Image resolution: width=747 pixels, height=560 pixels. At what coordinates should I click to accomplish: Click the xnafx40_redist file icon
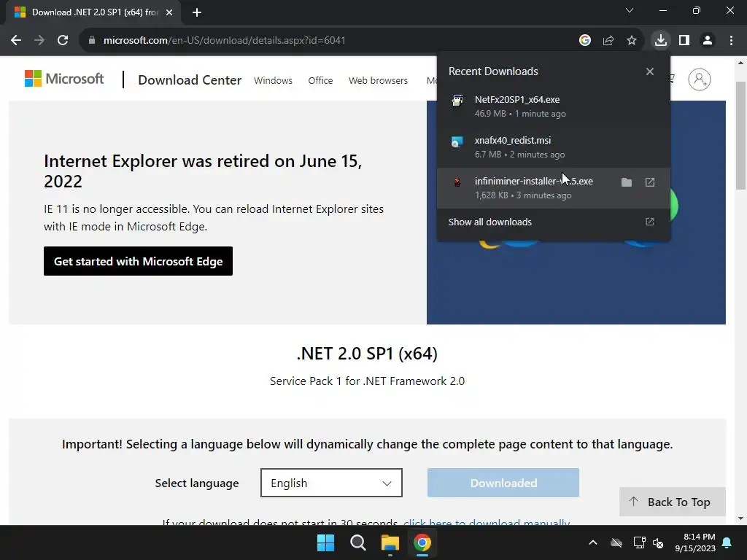coord(457,141)
